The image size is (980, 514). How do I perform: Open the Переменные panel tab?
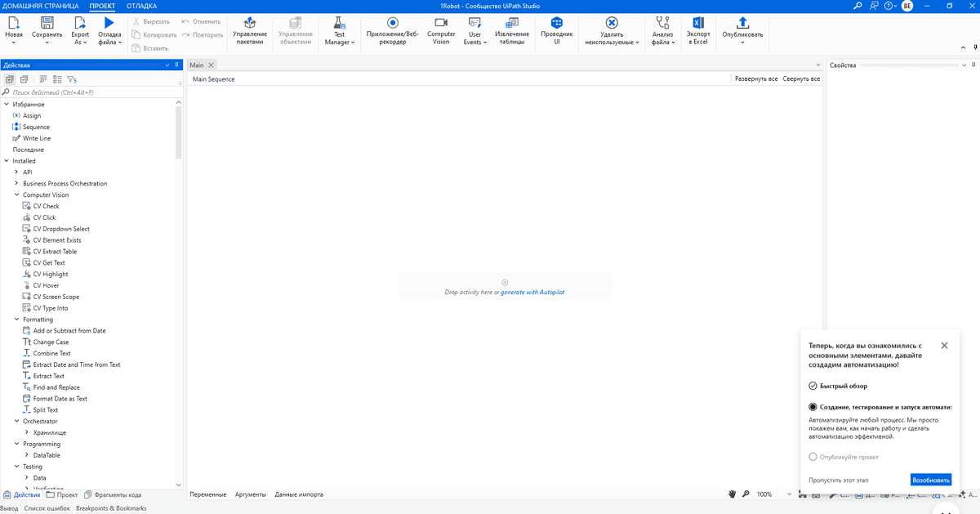210,494
